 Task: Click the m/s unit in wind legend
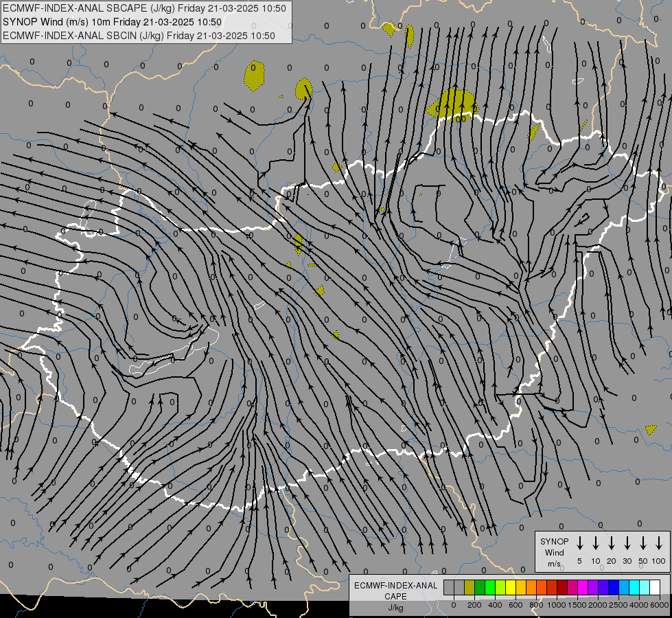pos(554,564)
